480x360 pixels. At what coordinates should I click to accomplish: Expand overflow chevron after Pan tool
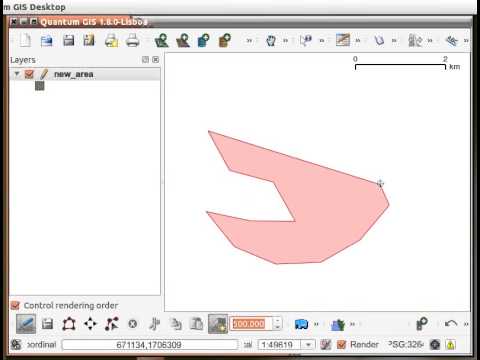(286, 41)
